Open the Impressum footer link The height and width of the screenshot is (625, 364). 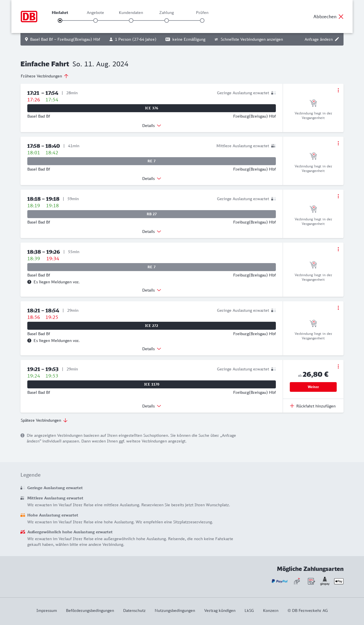pos(47,610)
